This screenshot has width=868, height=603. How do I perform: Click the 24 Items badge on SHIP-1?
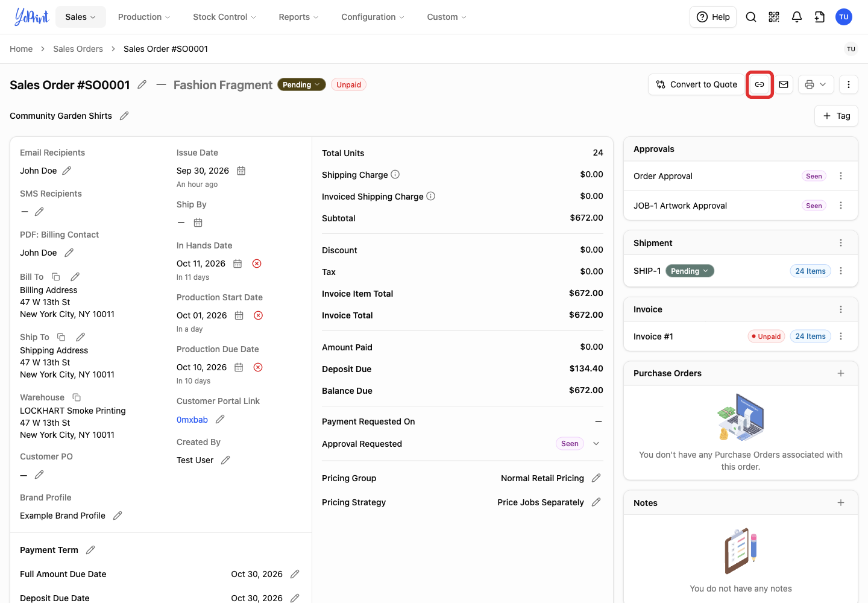pyautogui.click(x=810, y=271)
